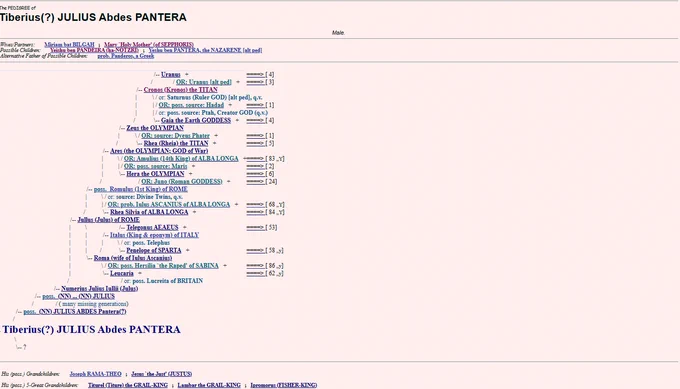Follow the arrow to [62] beside Leucaria

click(x=255, y=273)
